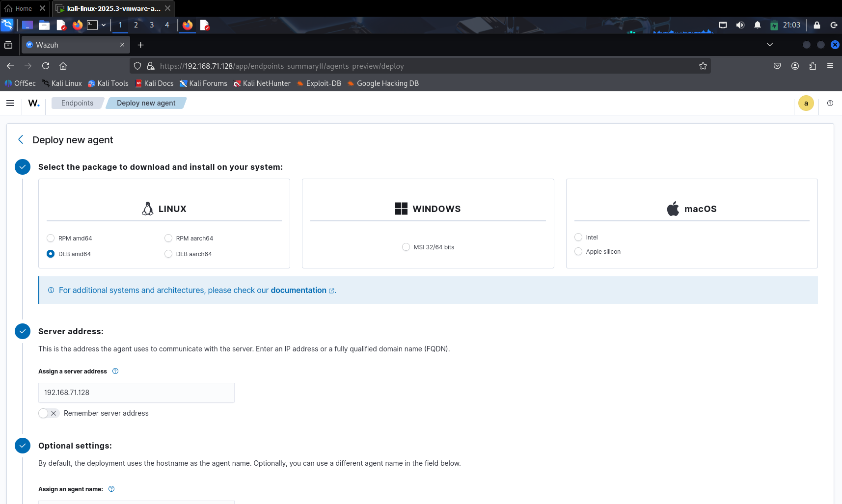
Task: Open the file manager from the Kali panel
Action: pyautogui.click(x=44, y=25)
